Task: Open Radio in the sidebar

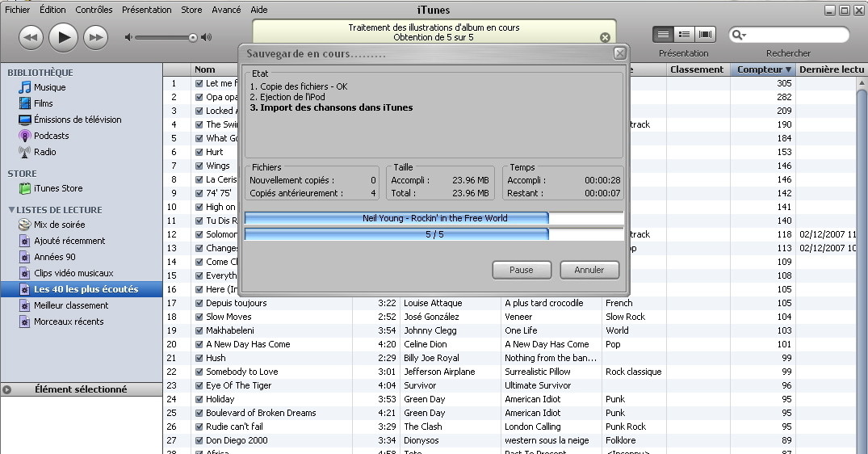Action: point(45,151)
